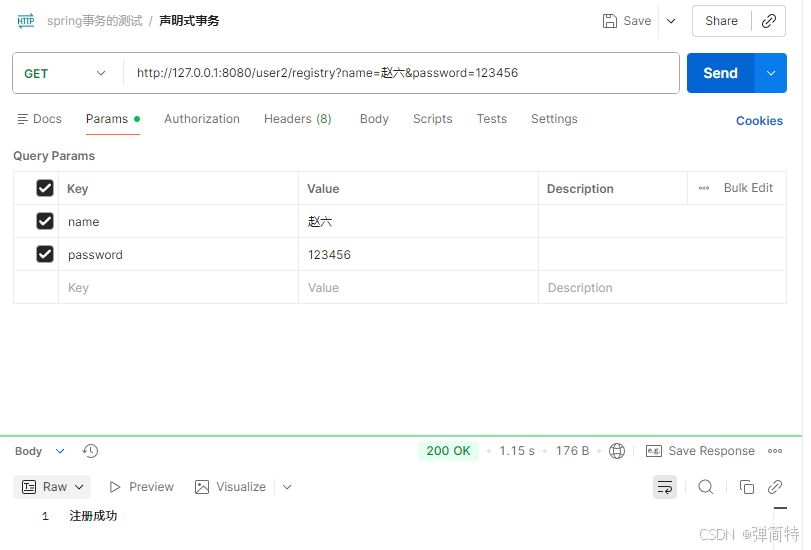Toggle the select-all params header checkbox
This screenshot has width=811, height=550.
45,188
